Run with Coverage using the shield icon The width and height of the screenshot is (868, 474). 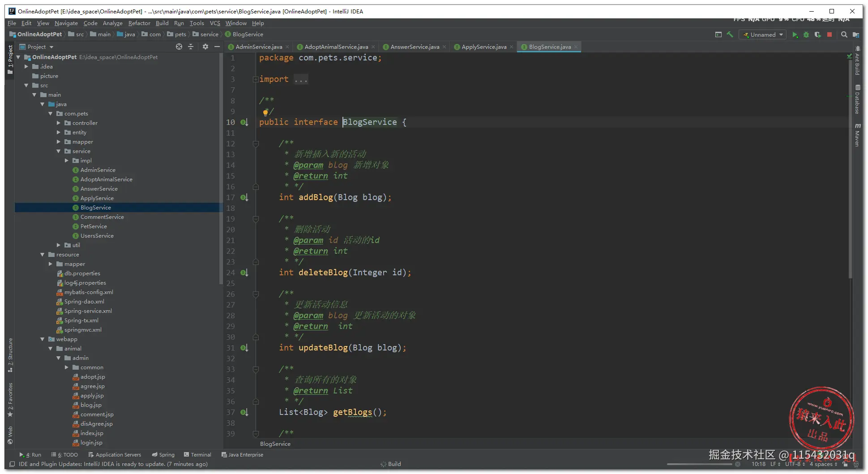pos(818,34)
